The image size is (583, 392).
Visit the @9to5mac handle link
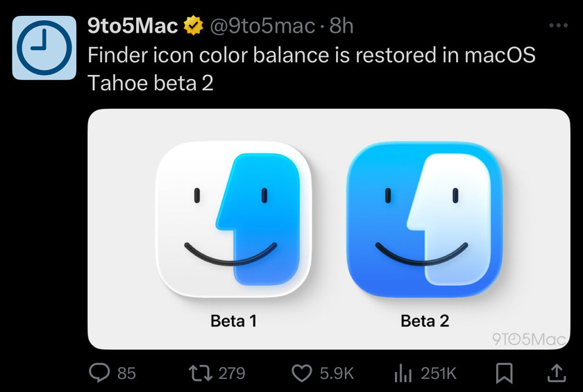[x=262, y=26]
